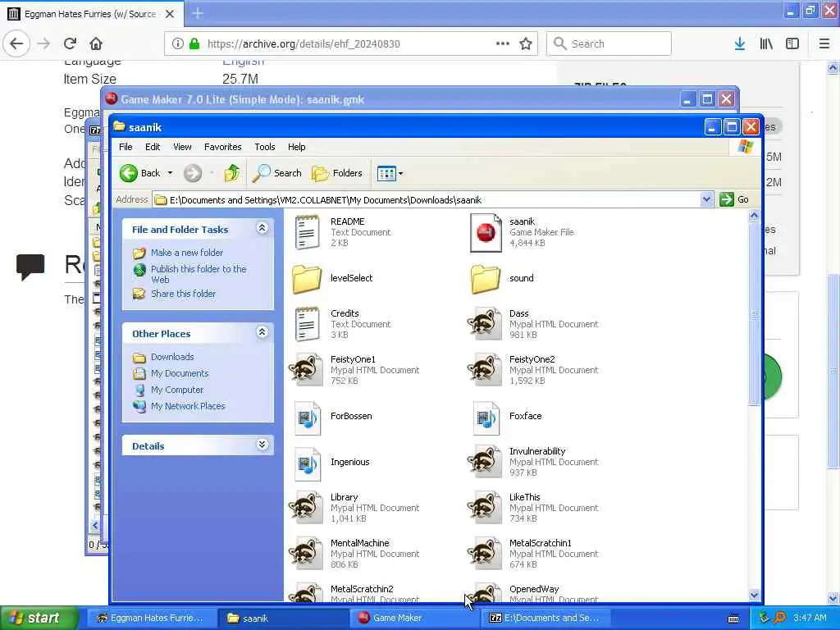Open Firefox page actions ellipsis menu
Image resolution: width=840 pixels, height=630 pixels.
pyautogui.click(x=503, y=43)
